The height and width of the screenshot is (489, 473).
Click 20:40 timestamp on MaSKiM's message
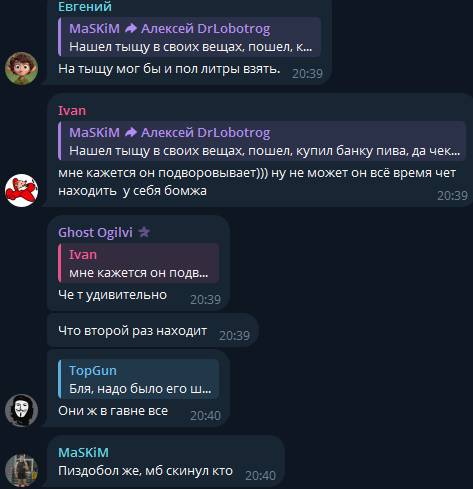pos(260,475)
